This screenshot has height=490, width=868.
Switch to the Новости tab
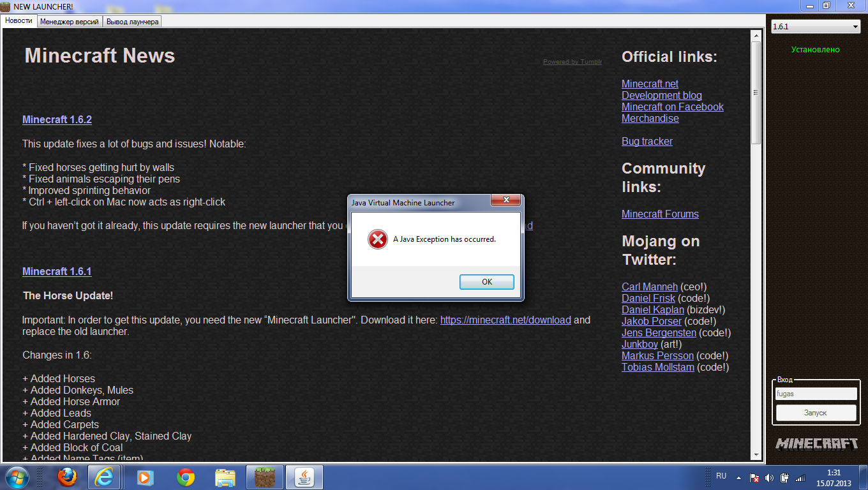pyautogui.click(x=19, y=20)
